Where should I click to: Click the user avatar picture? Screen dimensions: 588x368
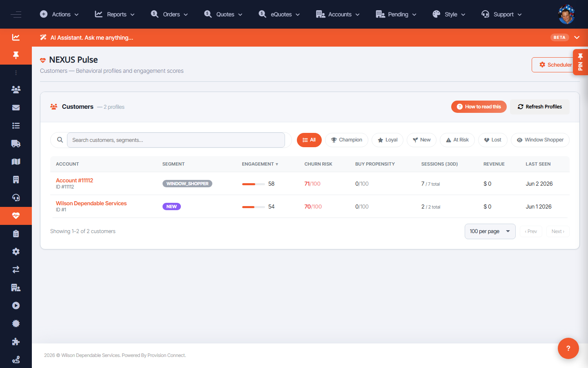click(566, 14)
